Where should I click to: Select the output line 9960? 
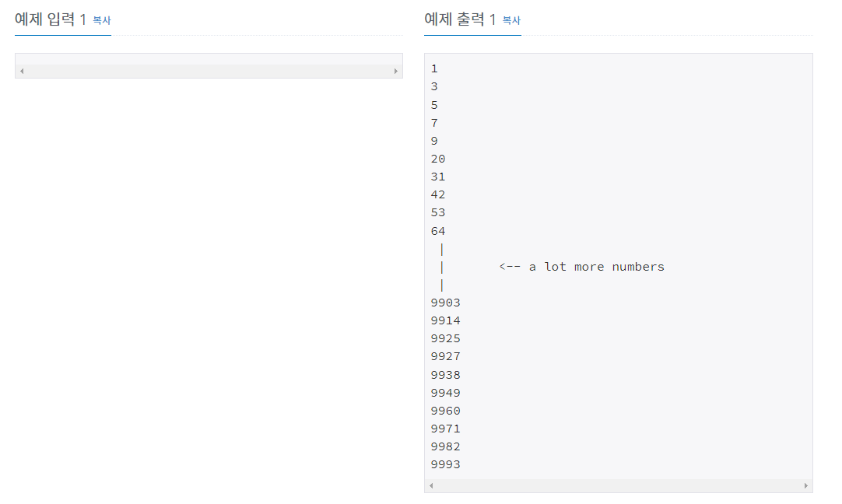click(445, 411)
